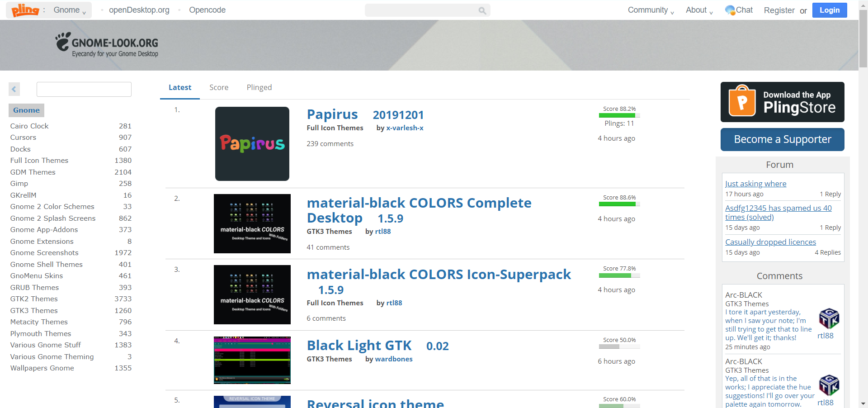The image size is (868, 408).
Task: Collapse sidebar with the left arrow icon
Action: point(14,89)
